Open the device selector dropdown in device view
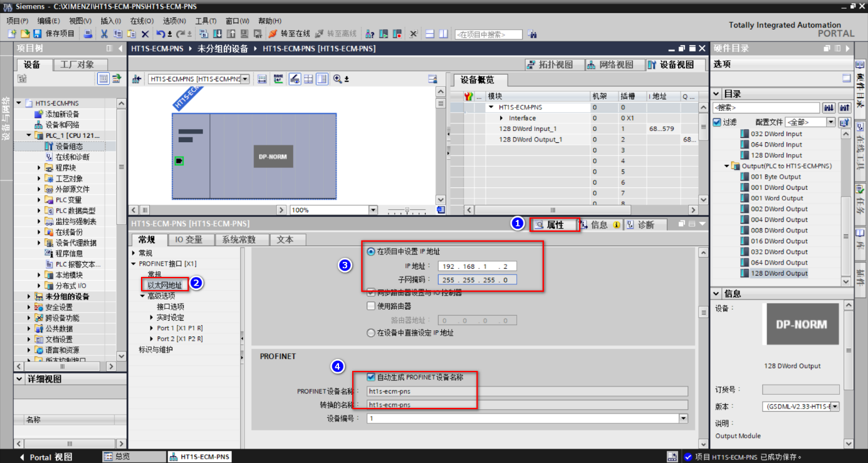Screen dimensions: 868x463 click(x=245, y=79)
